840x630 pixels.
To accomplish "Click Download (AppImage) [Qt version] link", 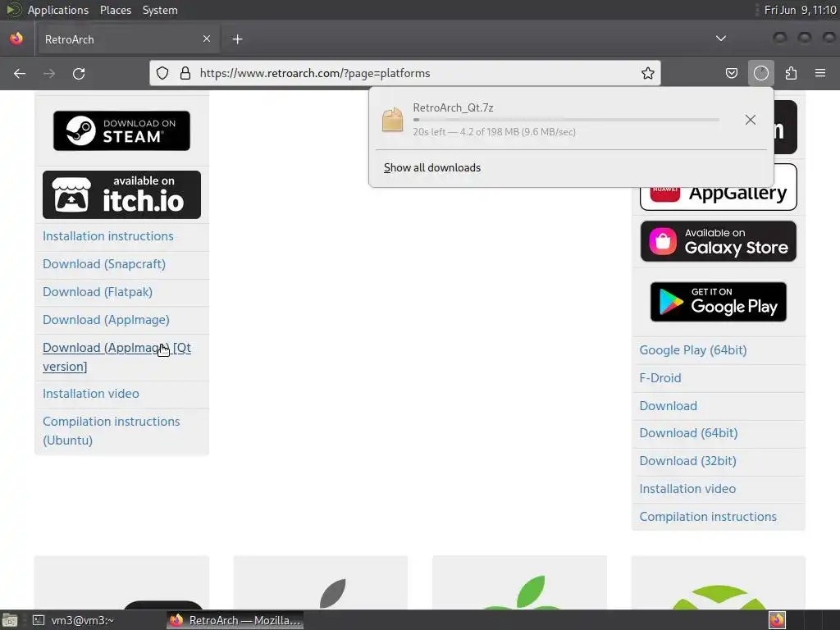I will [x=116, y=357].
